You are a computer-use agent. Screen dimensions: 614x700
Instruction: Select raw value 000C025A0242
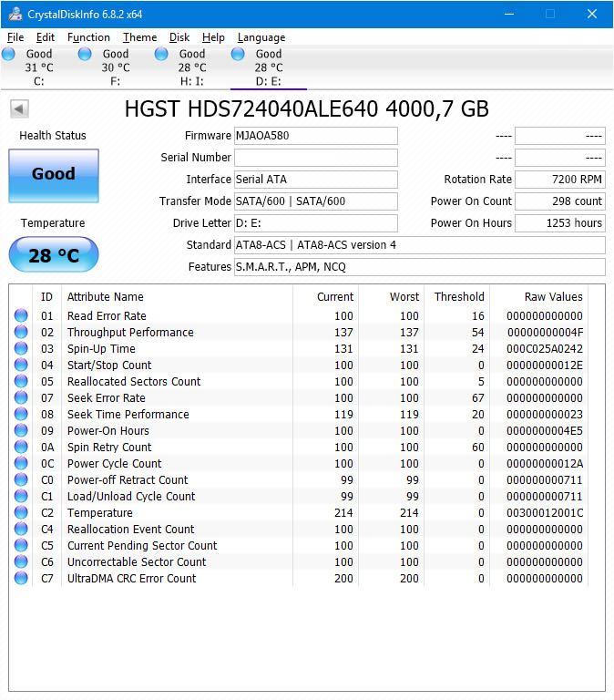(x=545, y=349)
